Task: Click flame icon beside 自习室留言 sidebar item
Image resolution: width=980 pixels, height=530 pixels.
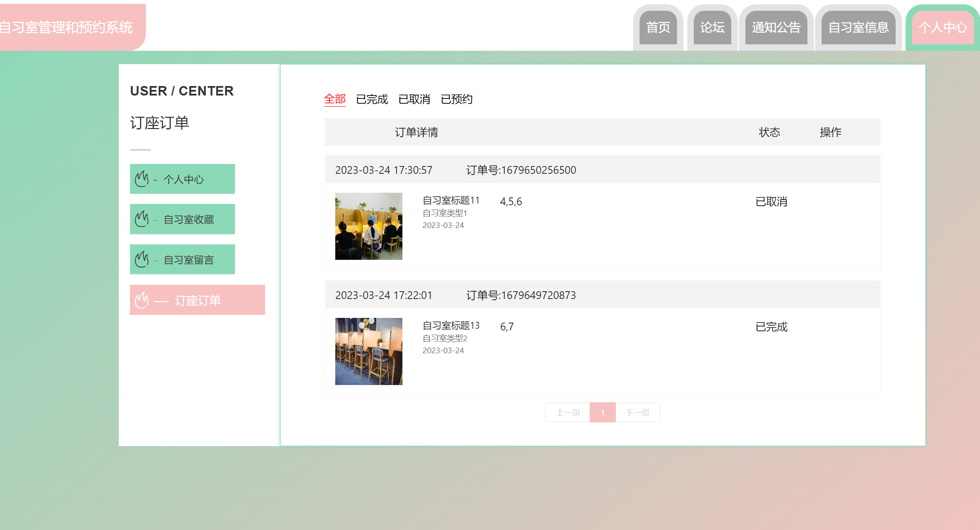Action: (x=142, y=259)
